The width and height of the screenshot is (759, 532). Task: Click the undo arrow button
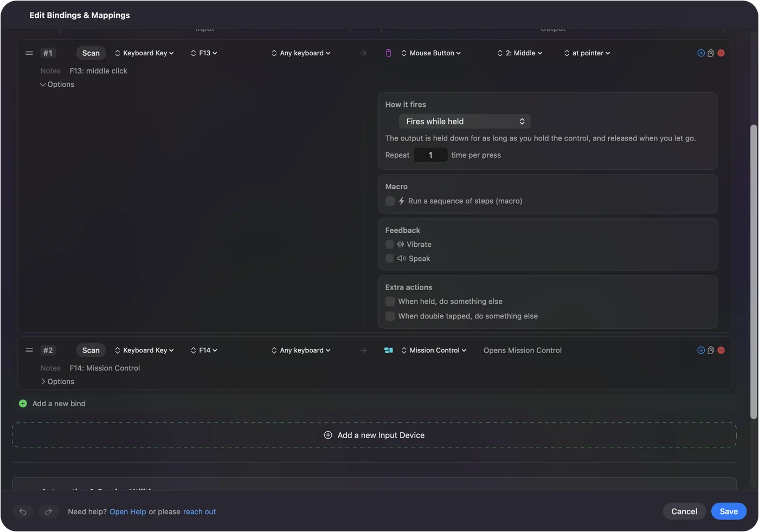(x=23, y=511)
